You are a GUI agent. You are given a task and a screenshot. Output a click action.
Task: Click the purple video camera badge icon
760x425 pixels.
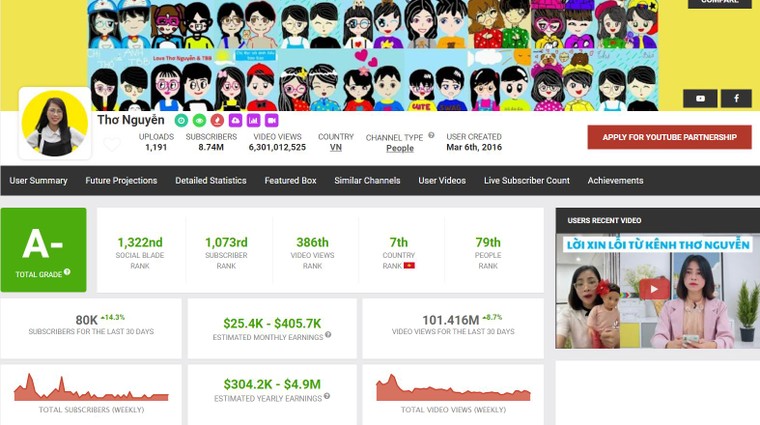click(271, 120)
